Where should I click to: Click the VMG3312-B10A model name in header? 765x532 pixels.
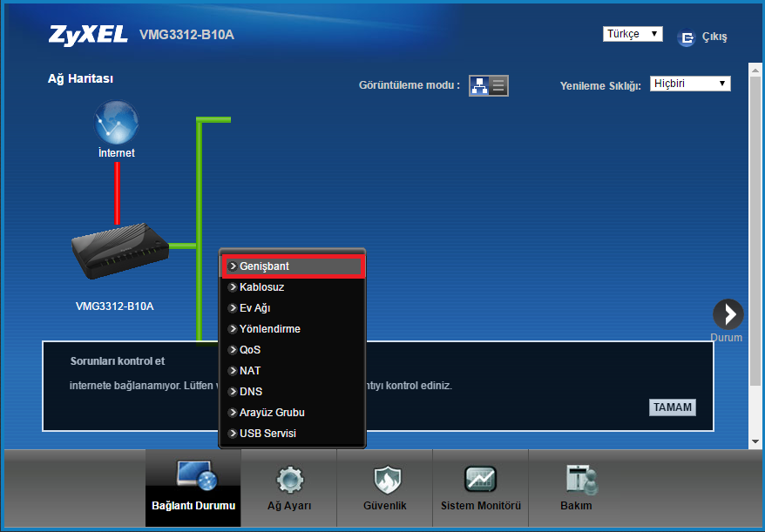186,35
